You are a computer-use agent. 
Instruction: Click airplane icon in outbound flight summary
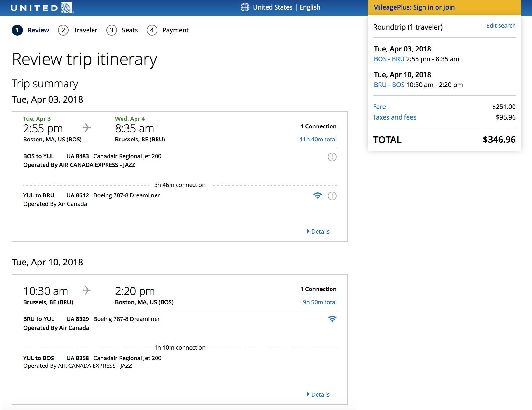pos(87,128)
